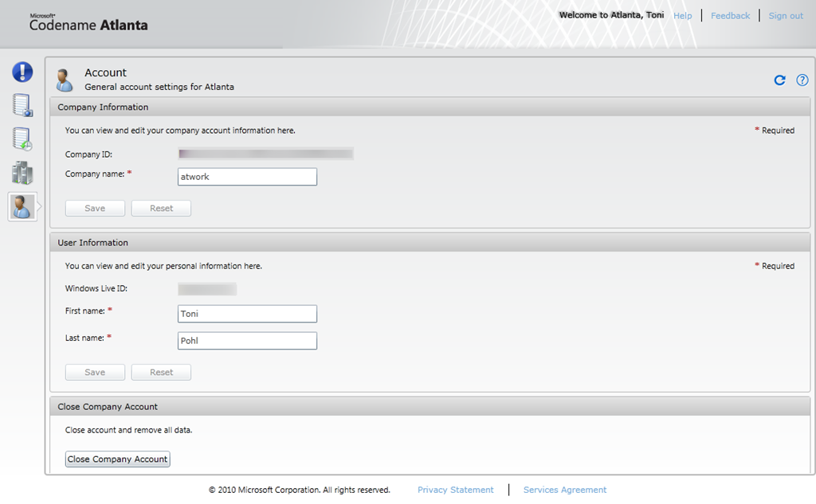The width and height of the screenshot is (816, 504).
Task: Open the notebook with clock sidebar icon
Action: 22,139
